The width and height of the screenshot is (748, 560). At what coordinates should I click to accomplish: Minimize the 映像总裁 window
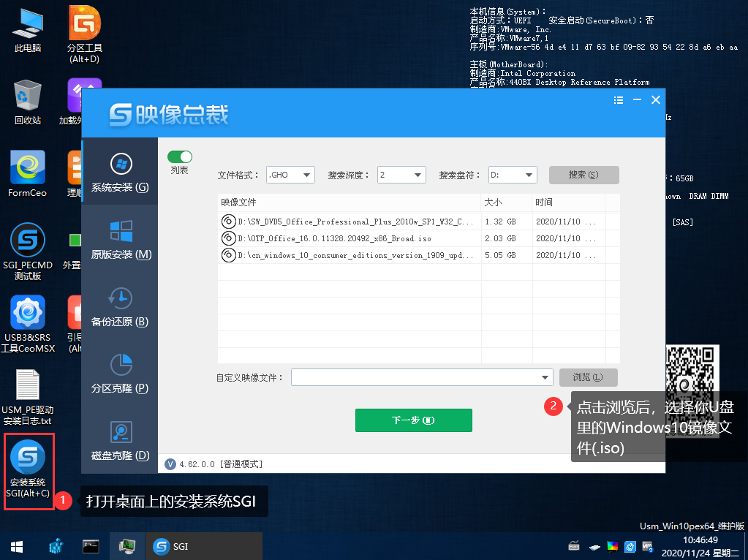[638, 99]
